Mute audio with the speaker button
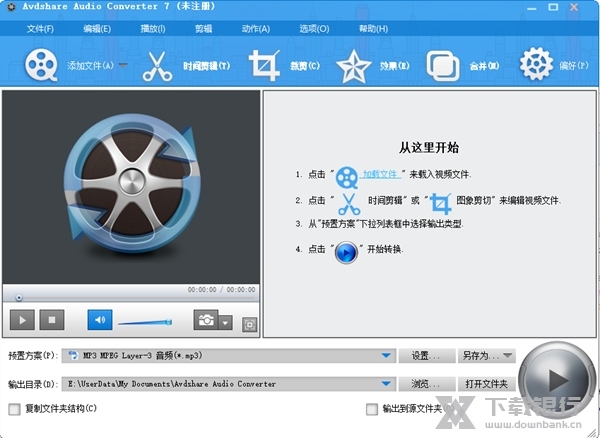Viewport: 600px width, 438px height. pos(100,320)
